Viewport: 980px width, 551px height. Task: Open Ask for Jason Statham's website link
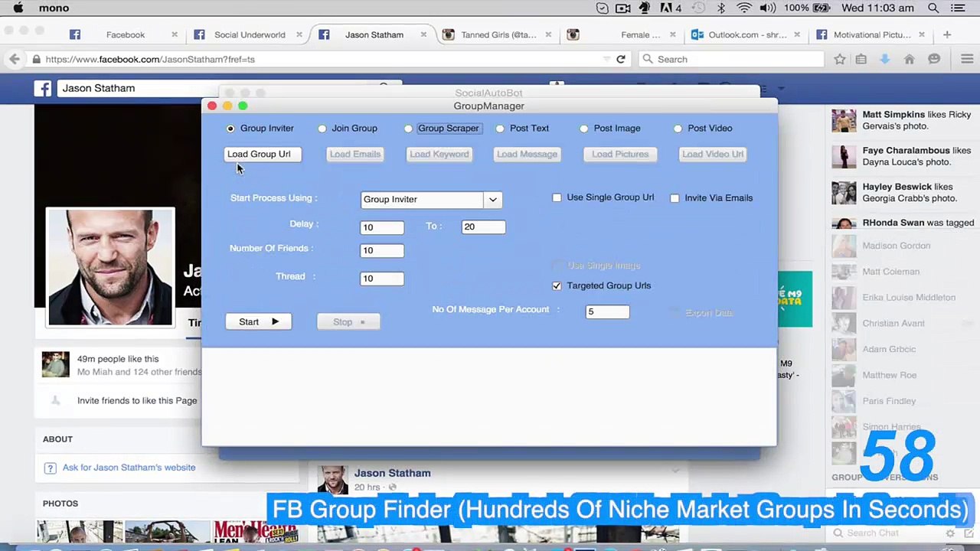pos(129,468)
